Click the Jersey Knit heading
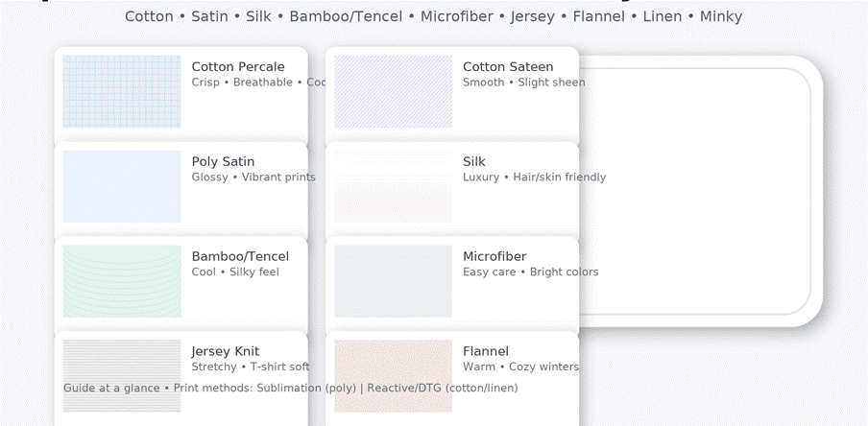The image size is (868, 426). [226, 351]
